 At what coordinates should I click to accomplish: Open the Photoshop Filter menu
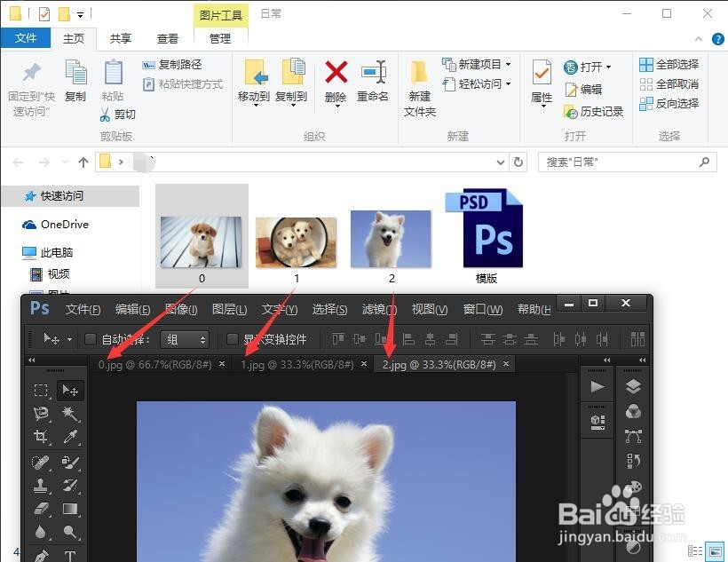[x=379, y=309]
